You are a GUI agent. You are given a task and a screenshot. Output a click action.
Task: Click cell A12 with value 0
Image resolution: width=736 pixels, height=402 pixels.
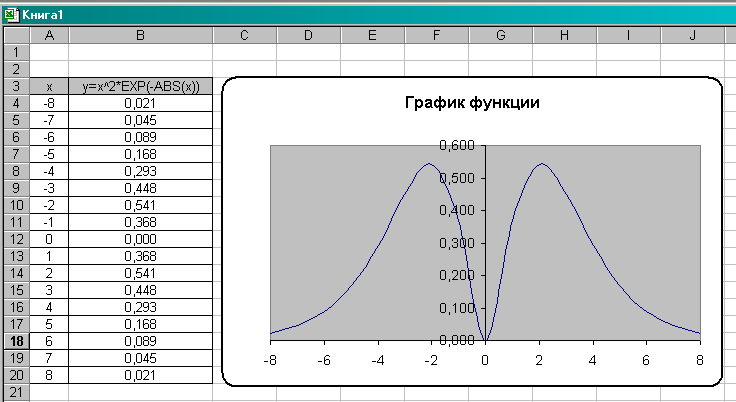[x=49, y=239]
